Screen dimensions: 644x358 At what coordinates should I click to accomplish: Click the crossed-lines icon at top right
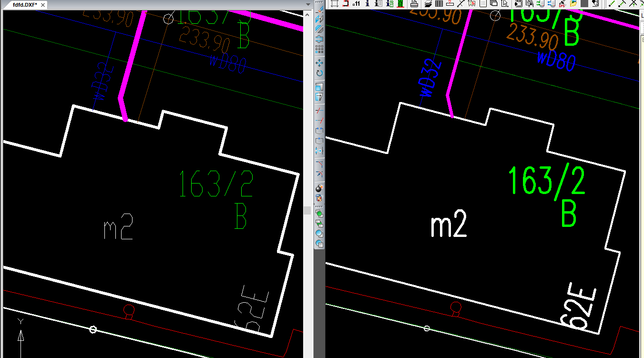point(633,3)
